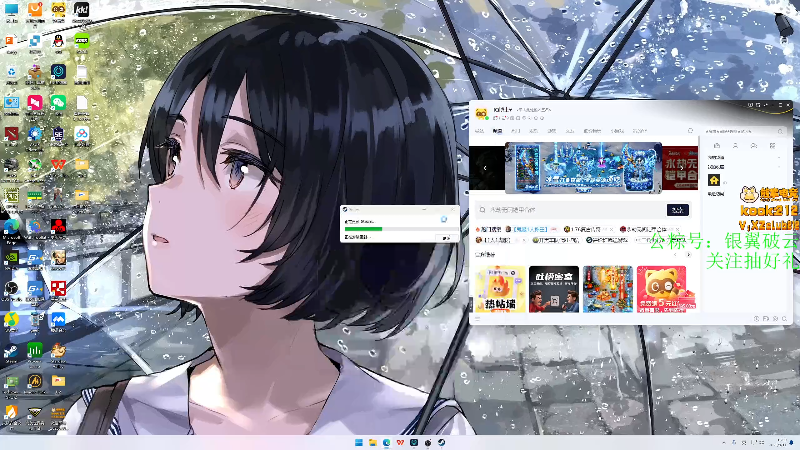Switch to the first navigation tab
Viewport: 800px width, 450px height.
(479, 131)
